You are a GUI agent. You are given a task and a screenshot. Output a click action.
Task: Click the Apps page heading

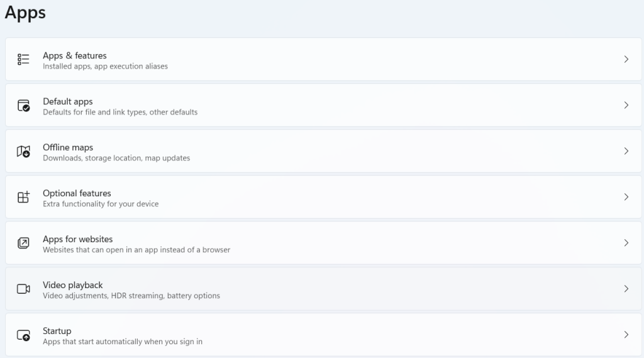(x=25, y=13)
